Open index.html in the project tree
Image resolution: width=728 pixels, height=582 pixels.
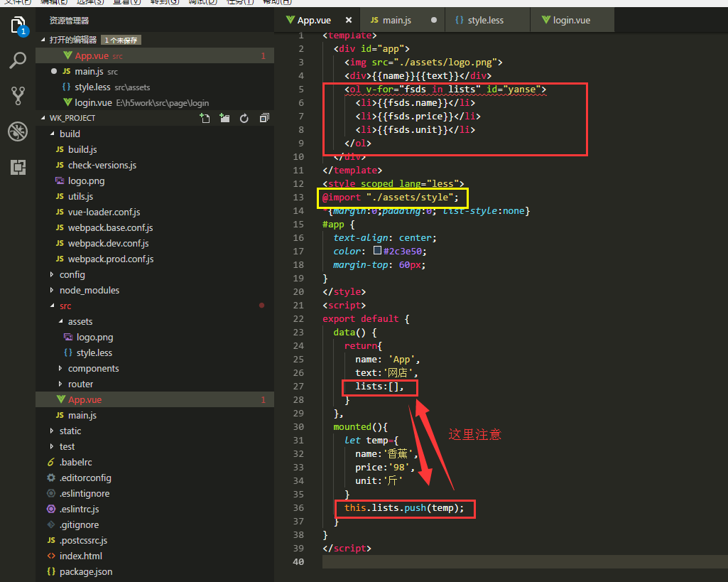point(155,556)
